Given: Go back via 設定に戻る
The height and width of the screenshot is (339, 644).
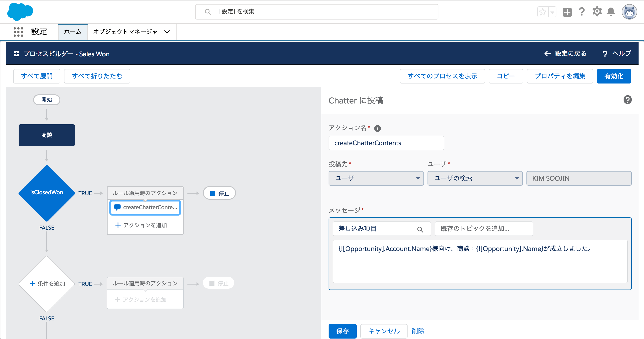Looking at the screenshot, I should point(565,54).
